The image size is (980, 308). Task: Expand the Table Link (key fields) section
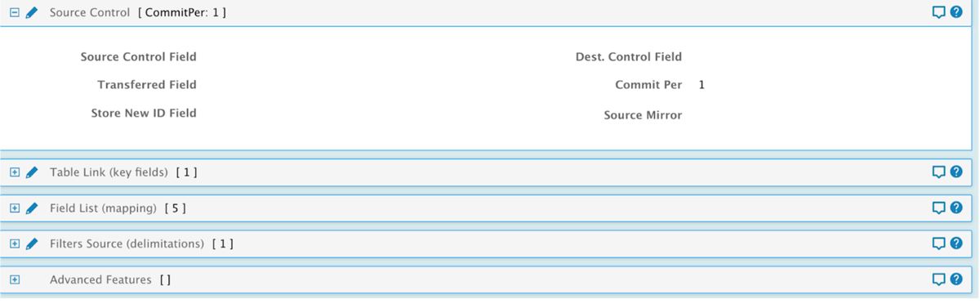15,172
